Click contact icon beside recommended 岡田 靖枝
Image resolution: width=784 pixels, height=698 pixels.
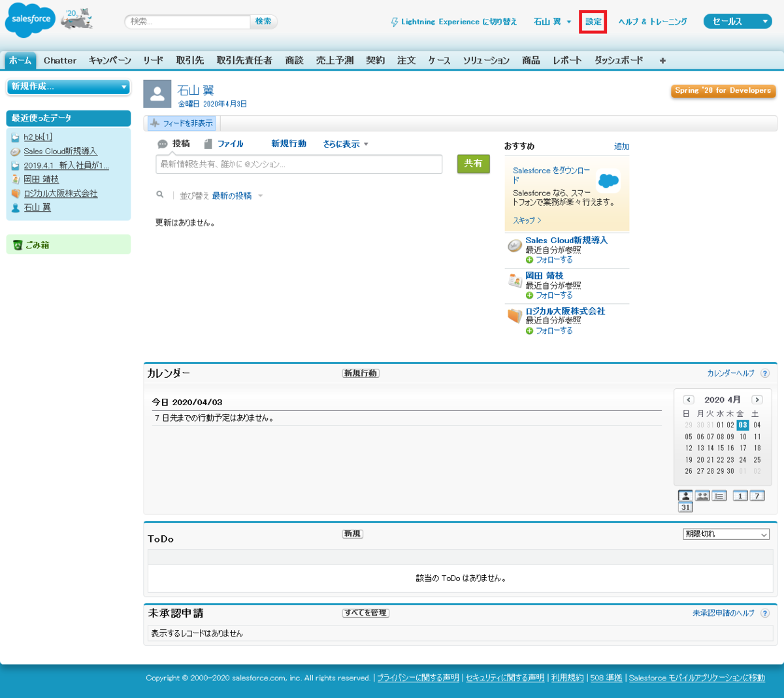pos(515,281)
